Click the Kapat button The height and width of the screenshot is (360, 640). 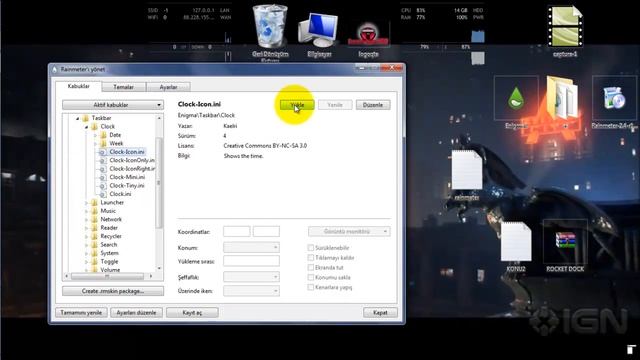380,313
